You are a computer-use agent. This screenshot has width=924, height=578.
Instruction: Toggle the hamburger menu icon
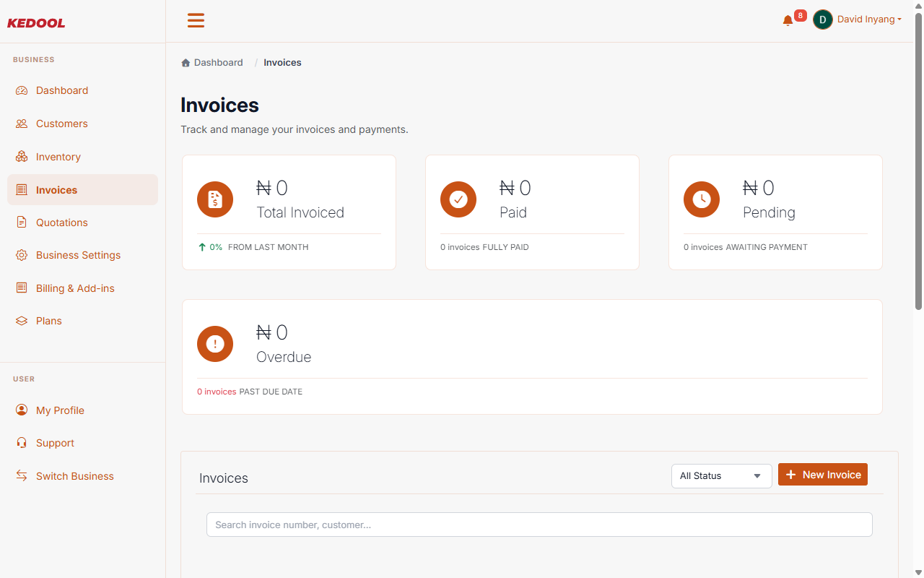[x=196, y=20]
